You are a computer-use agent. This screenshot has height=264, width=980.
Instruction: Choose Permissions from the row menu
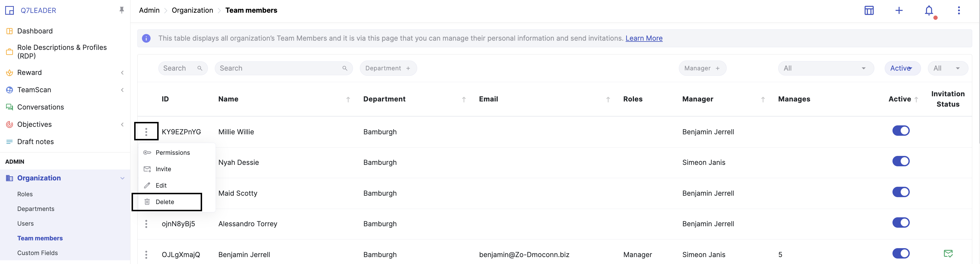pyautogui.click(x=177, y=153)
